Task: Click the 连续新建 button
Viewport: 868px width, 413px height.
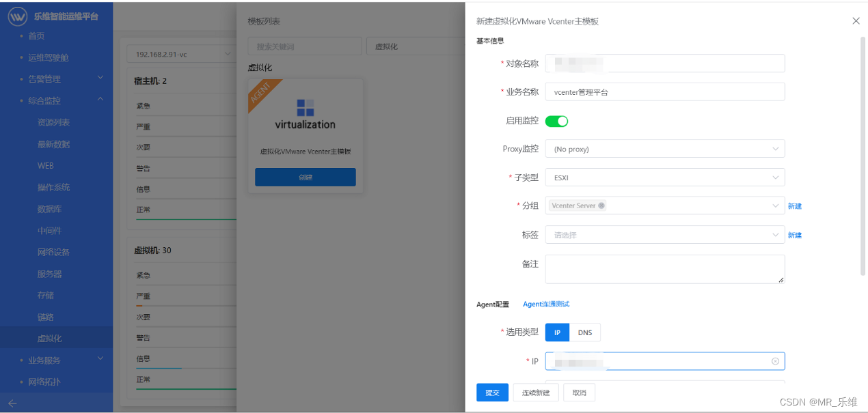Action: (536, 393)
